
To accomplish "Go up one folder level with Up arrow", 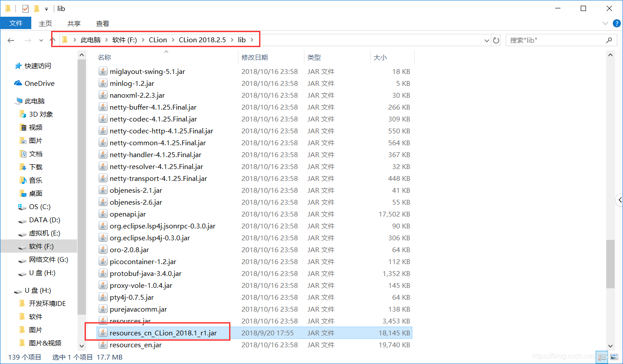I will point(52,40).
